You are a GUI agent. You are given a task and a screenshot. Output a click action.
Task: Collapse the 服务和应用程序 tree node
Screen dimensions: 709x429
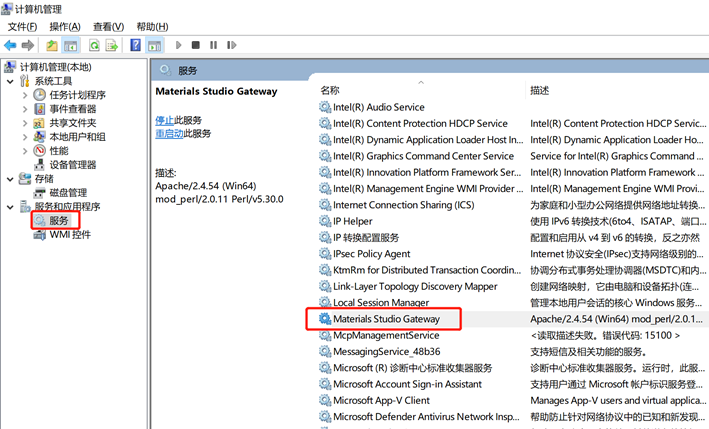point(11,206)
